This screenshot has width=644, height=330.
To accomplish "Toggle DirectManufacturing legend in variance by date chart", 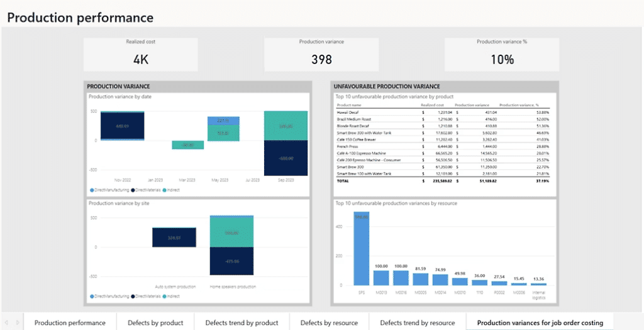I will (109, 190).
